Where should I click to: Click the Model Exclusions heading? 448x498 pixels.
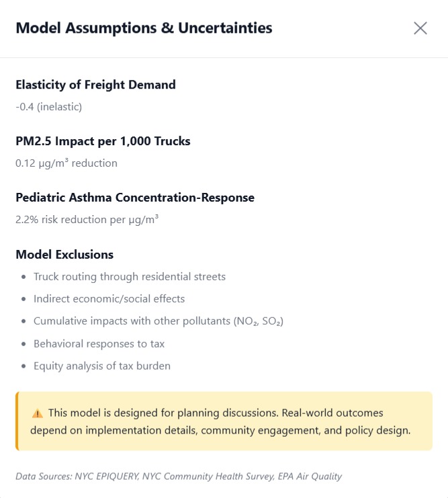(64, 254)
